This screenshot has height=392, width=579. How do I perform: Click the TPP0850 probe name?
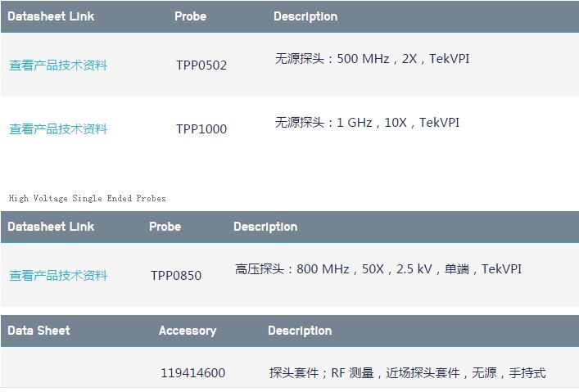pyautogui.click(x=176, y=276)
